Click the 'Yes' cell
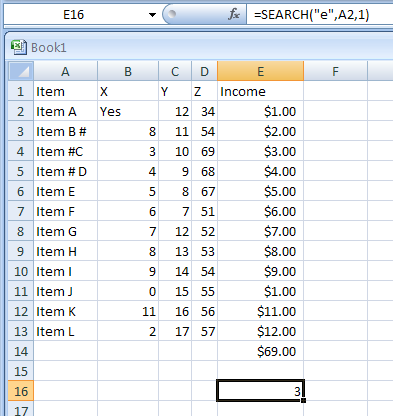The width and height of the screenshot is (393, 416). pyautogui.click(x=128, y=111)
